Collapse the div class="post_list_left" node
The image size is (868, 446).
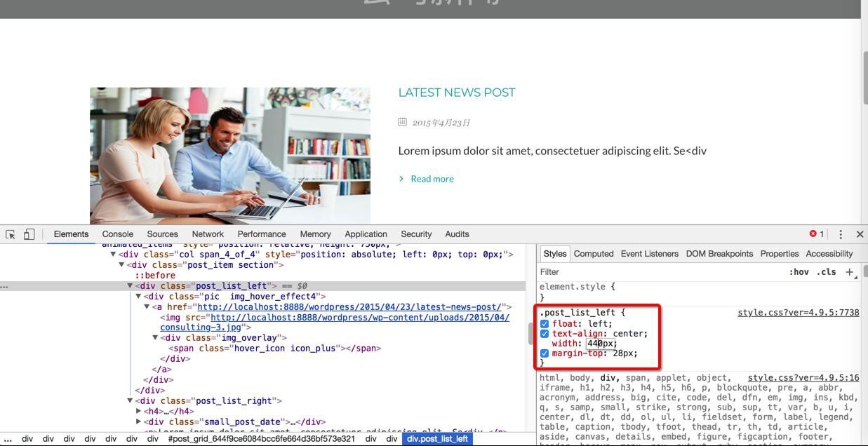click(x=130, y=286)
